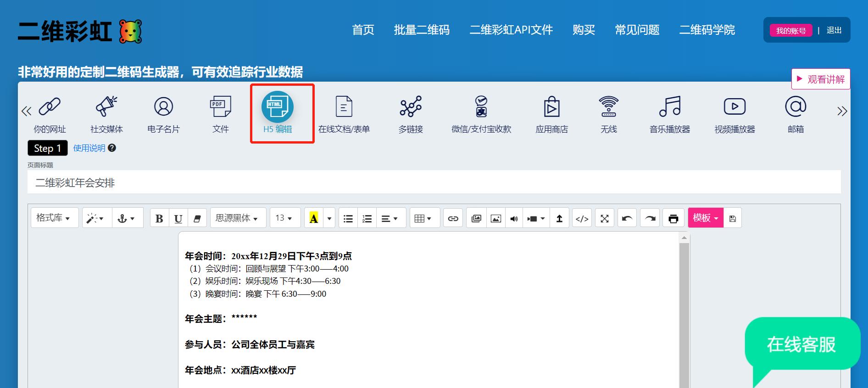868x388 pixels.
Task: Open the code view (</>) button
Action: point(582,218)
